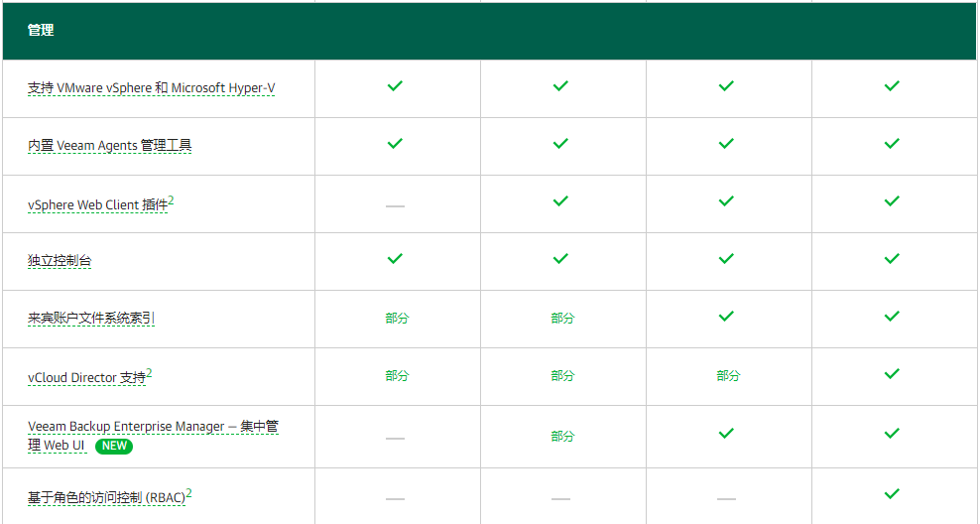980x524 pixels.
Task: Click the only checkmark in the vCloud Director row
Action: [892, 374]
